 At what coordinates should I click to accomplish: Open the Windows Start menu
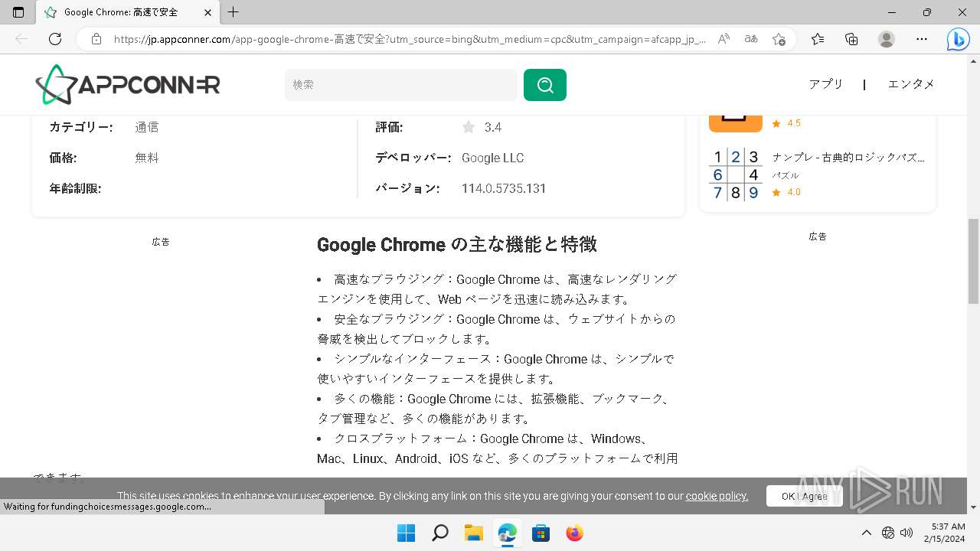pos(406,533)
